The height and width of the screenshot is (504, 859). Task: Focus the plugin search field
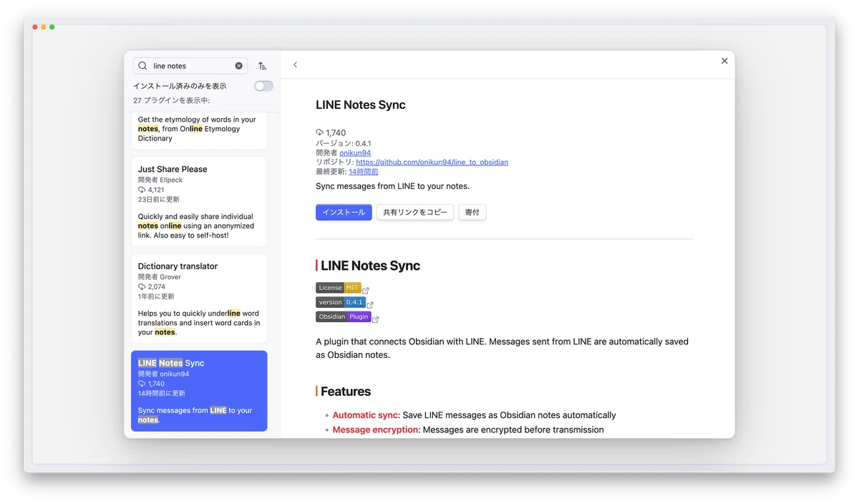click(x=190, y=66)
